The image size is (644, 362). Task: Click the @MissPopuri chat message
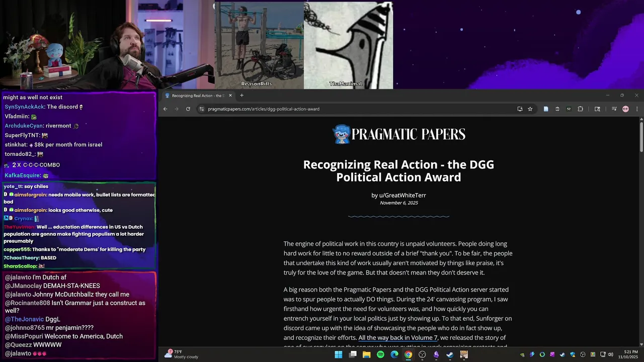click(x=64, y=336)
